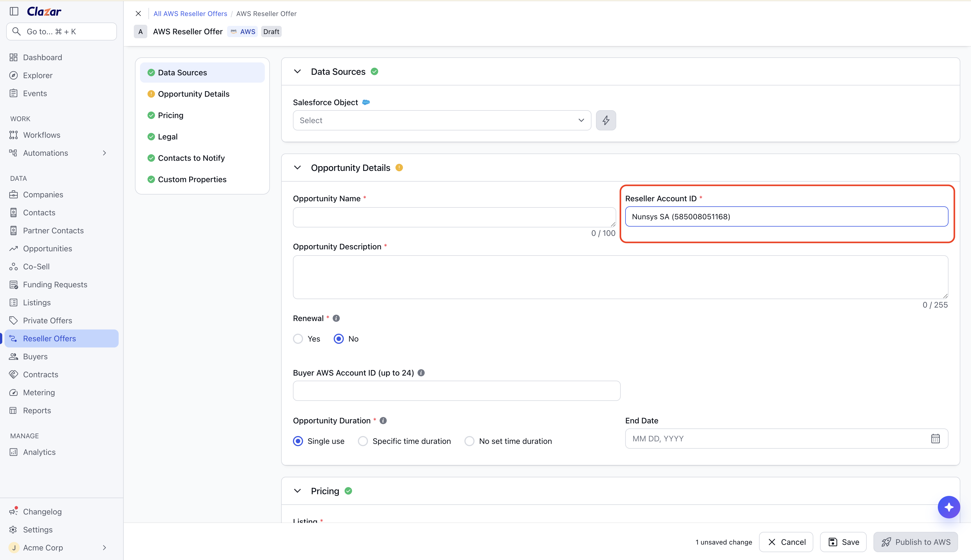This screenshot has width=971, height=560.
Task: Choose No set time duration option
Action: (x=469, y=441)
